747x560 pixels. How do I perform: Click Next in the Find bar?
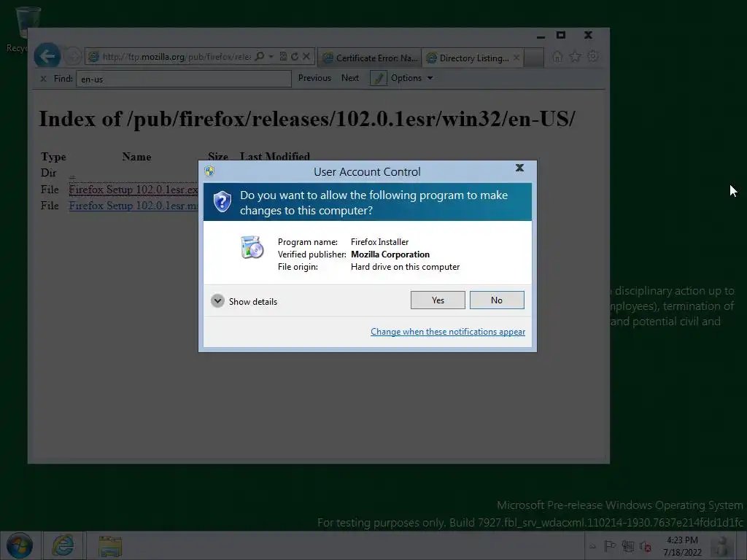click(350, 78)
